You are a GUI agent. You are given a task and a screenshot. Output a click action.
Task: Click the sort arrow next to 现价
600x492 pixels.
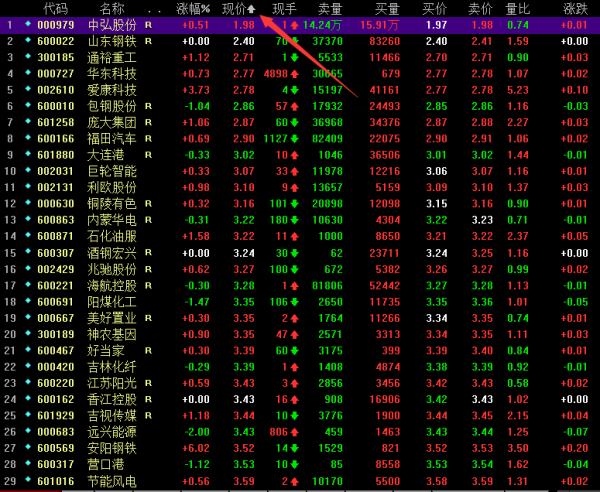(251, 8)
